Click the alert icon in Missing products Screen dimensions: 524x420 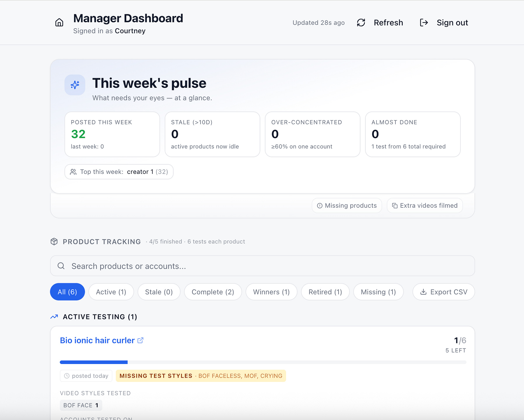[x=320, y=206]
